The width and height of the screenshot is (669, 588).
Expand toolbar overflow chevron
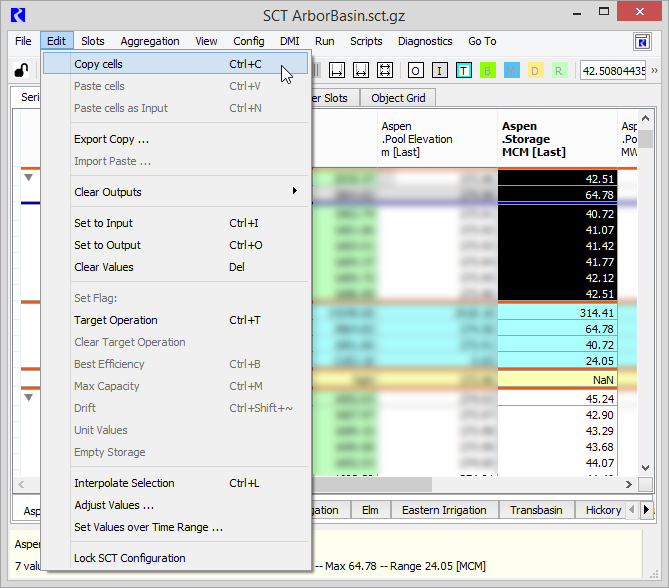coord(655,71)
